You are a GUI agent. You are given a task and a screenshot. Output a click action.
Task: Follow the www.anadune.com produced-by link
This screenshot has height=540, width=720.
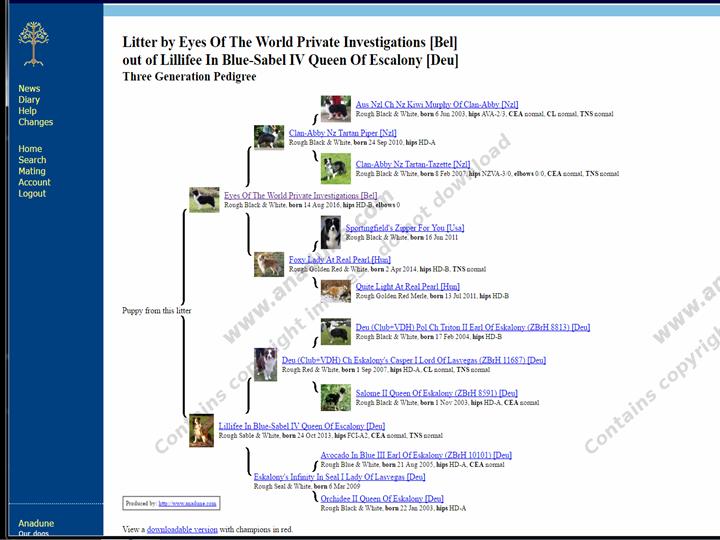187,504
